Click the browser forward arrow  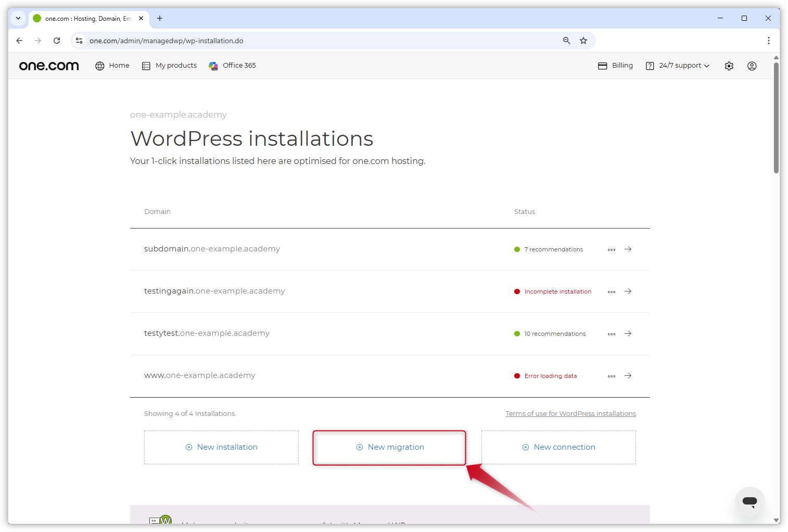38,41
